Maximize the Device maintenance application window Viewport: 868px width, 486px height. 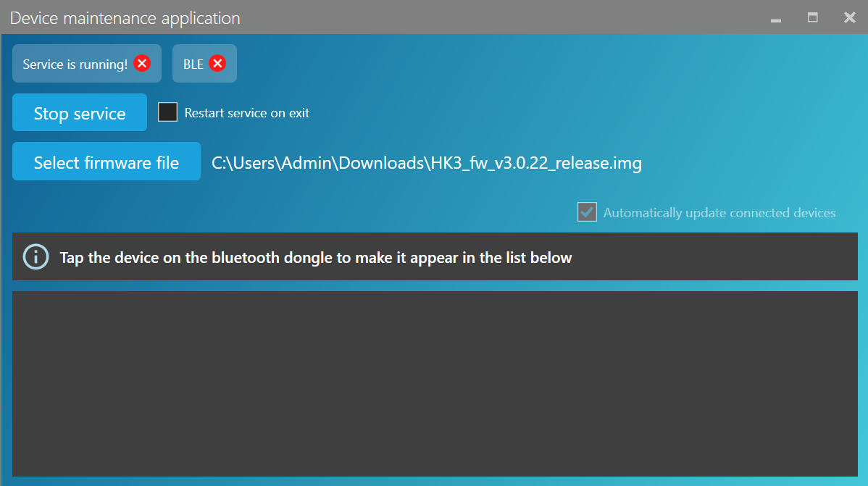[813, 17]
